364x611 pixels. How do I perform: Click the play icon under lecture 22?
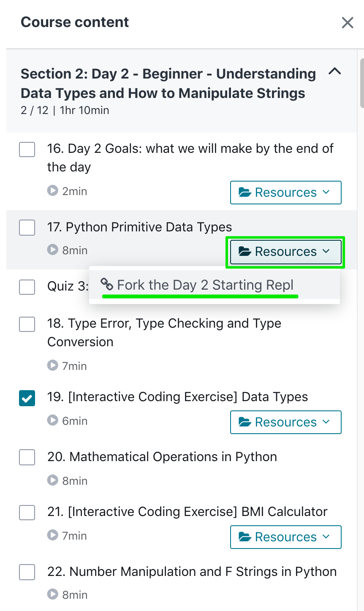(x=52, y=595)
